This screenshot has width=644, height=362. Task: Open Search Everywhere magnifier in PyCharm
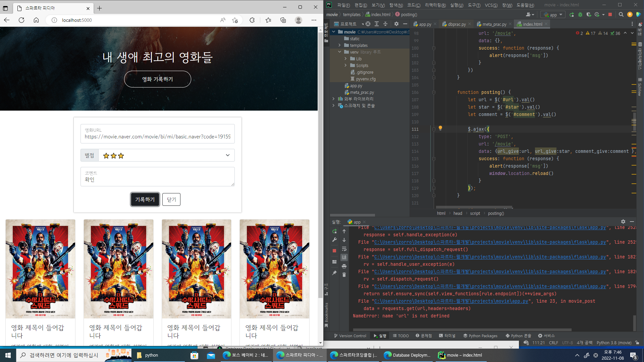(621, 15)
